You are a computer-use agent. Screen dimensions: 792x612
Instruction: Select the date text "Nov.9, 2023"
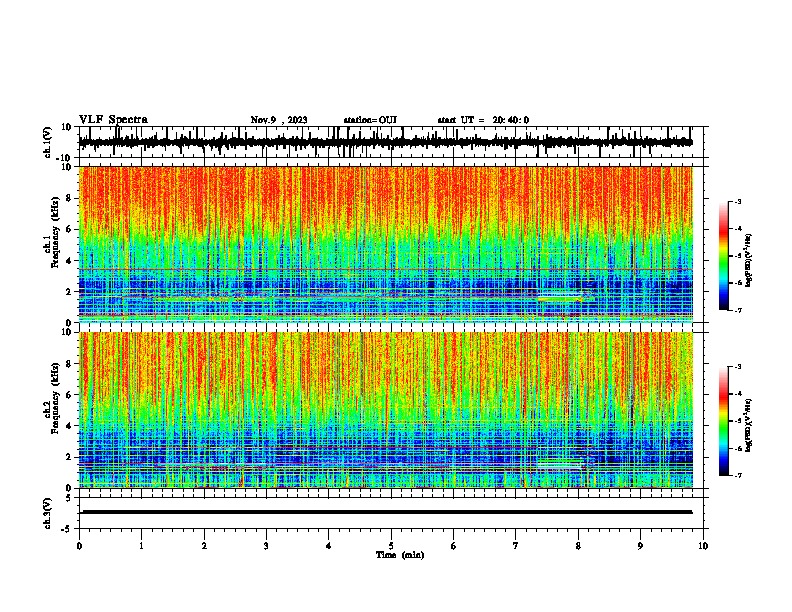(279, 120)
